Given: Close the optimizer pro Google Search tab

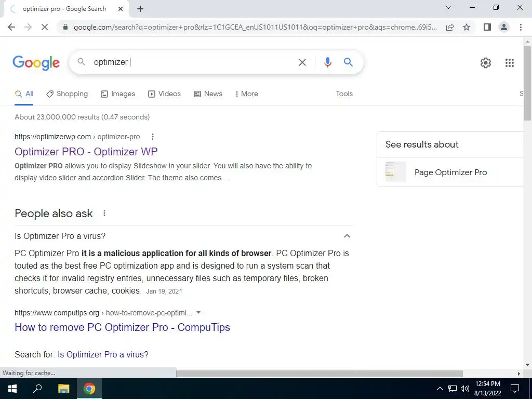Looking at the screenshot, I should tap(121, 9).
